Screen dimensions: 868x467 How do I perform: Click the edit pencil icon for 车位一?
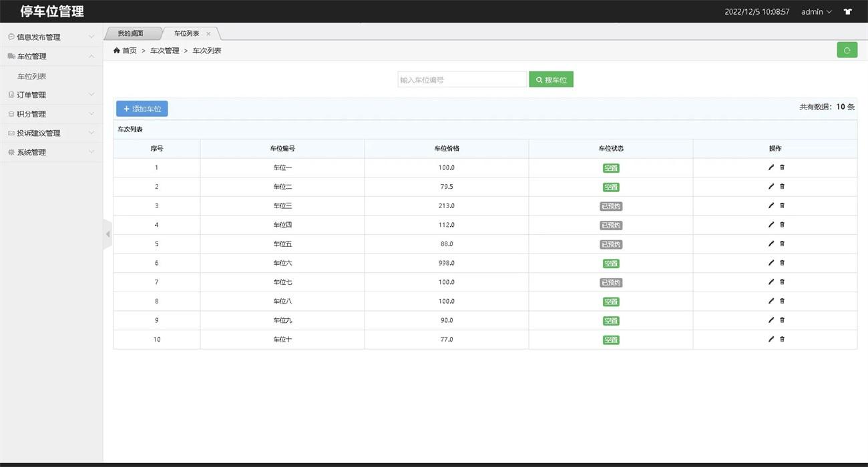point(771,167)
